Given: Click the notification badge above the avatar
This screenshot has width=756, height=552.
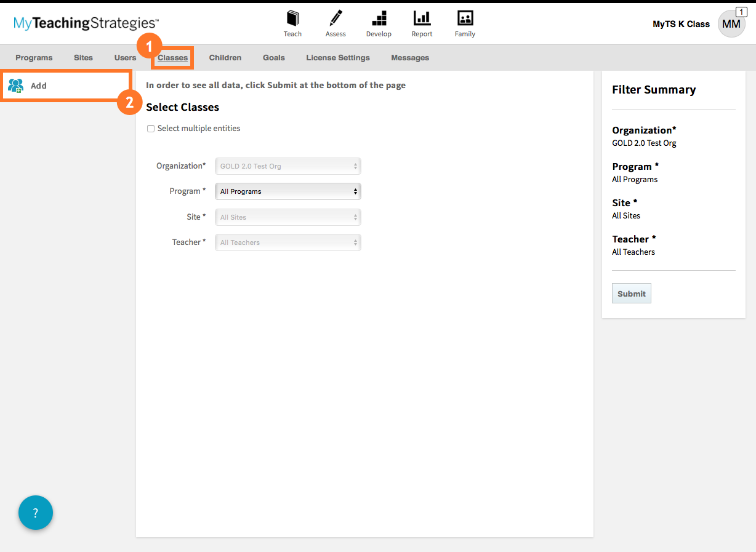Looking at the screenshot, I should point(740,12).
